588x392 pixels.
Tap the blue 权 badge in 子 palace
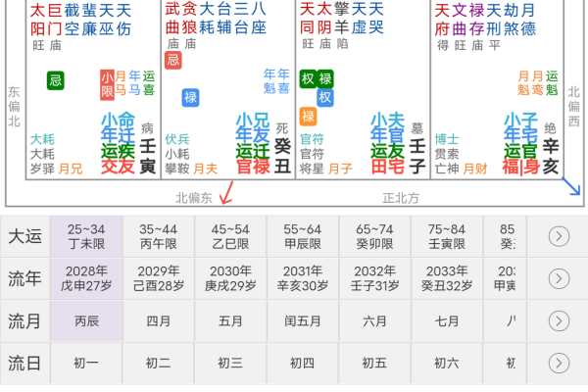(x=325, y=98)
